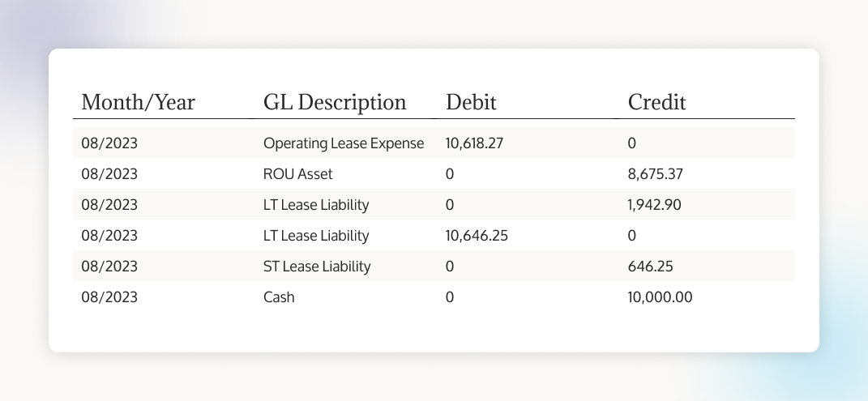
Task: Click the 646.25 credit amount
Action: point(651,267)
